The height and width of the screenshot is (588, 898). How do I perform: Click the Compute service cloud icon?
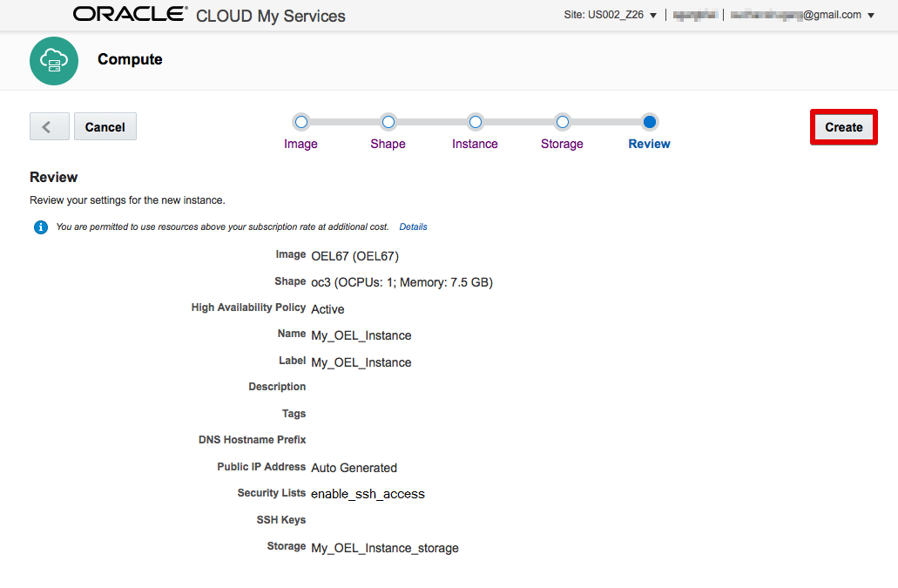[x=53, y=60]
